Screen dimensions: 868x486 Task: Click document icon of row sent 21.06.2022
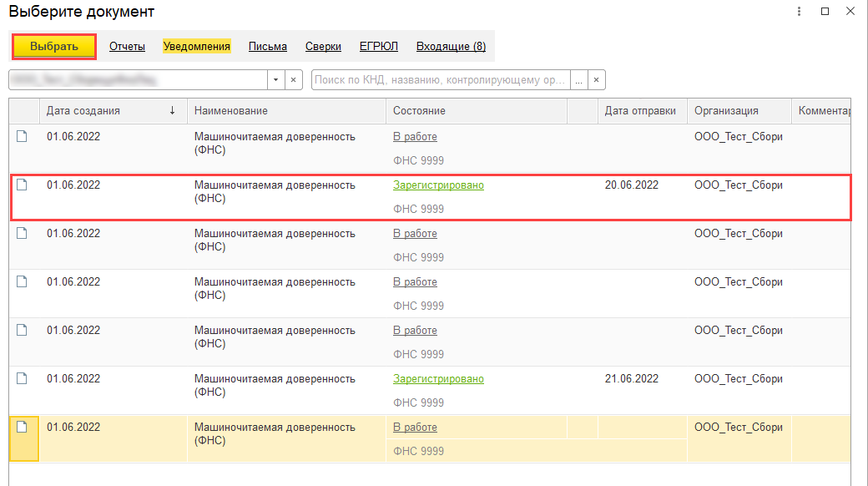pos(23,378)
